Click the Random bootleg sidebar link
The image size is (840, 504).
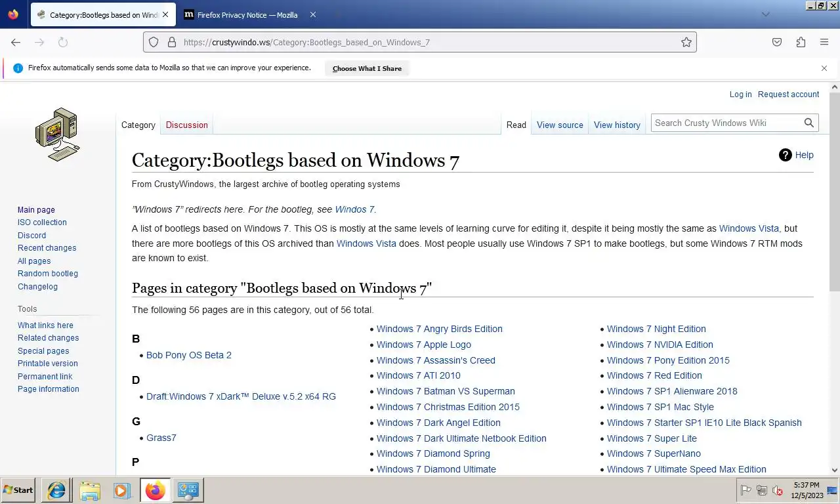click(48, 274)
